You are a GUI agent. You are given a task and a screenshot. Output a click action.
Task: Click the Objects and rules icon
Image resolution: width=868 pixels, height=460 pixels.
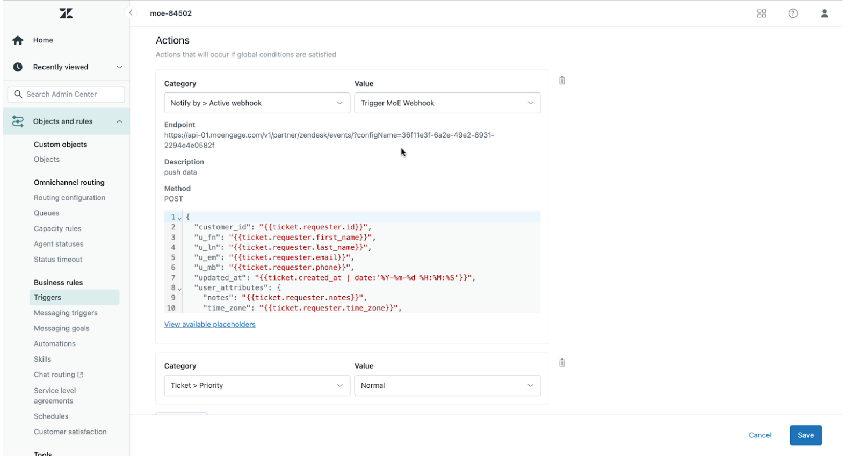[18, 121]
